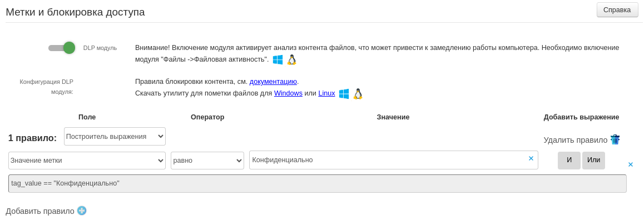This screenshot has width=644, height=220.
Task: Click the Windows icon next to the utility download links
Action: click(x=344, y=94)
